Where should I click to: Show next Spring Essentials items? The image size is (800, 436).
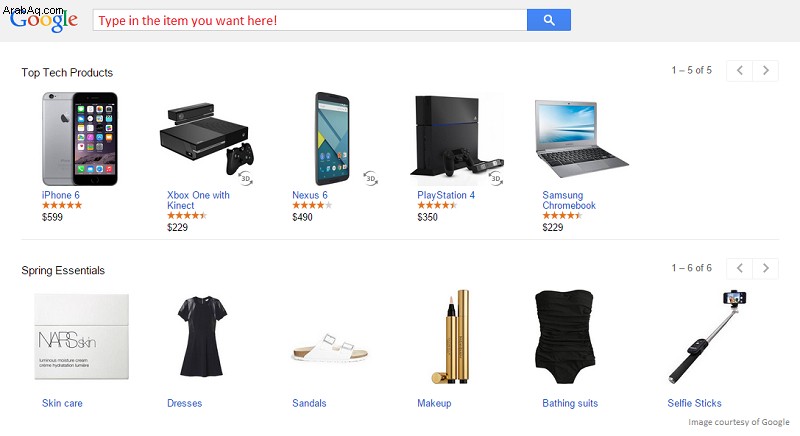pyautogui.click(x=765, y=268)
